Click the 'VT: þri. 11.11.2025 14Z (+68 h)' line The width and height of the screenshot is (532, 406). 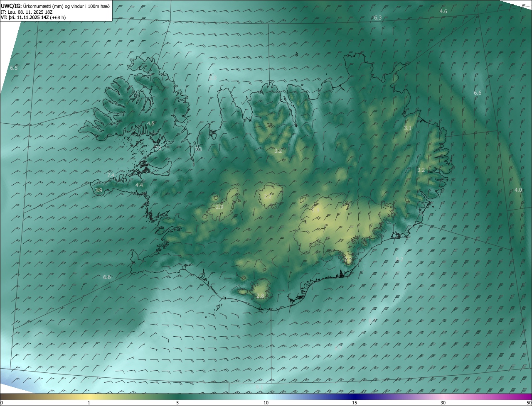[33, 17]
